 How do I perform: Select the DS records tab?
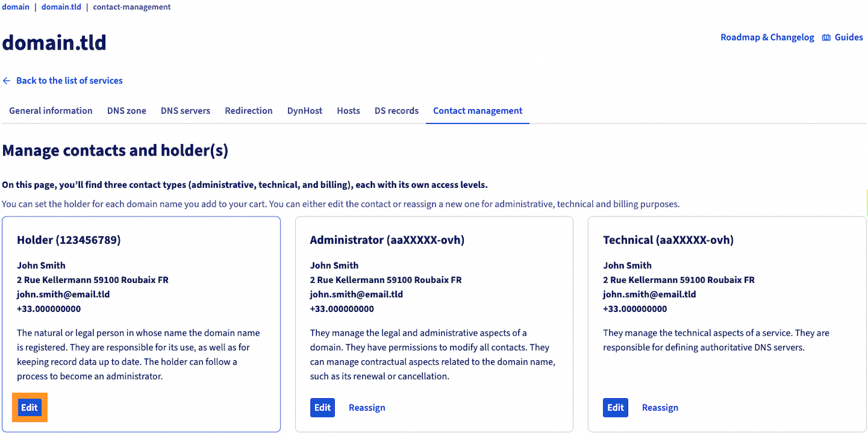396,110
